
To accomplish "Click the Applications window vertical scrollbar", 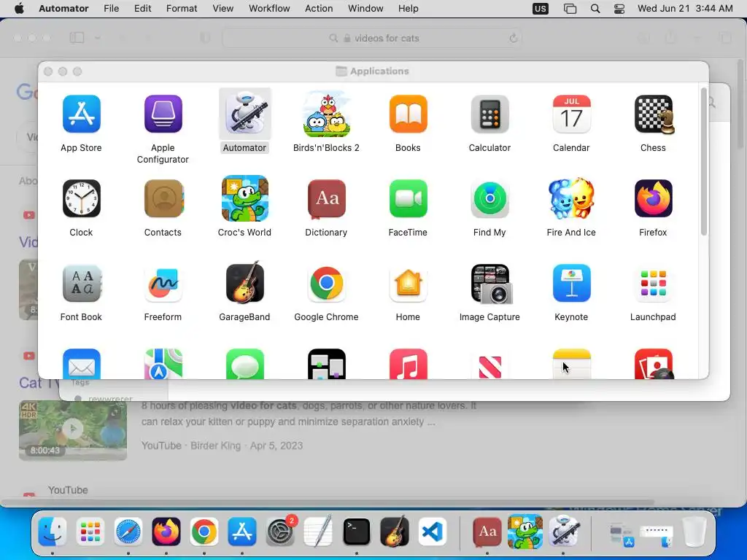I will tap(704, 161).
